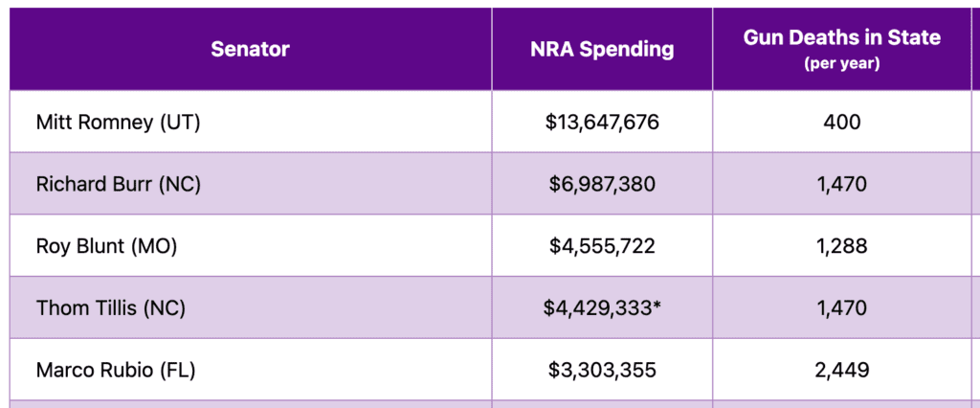The image size is (980, 408).
Task: Click the $6,987,380 spending amount
Action: pyautogui.click(x=602, y=184)
